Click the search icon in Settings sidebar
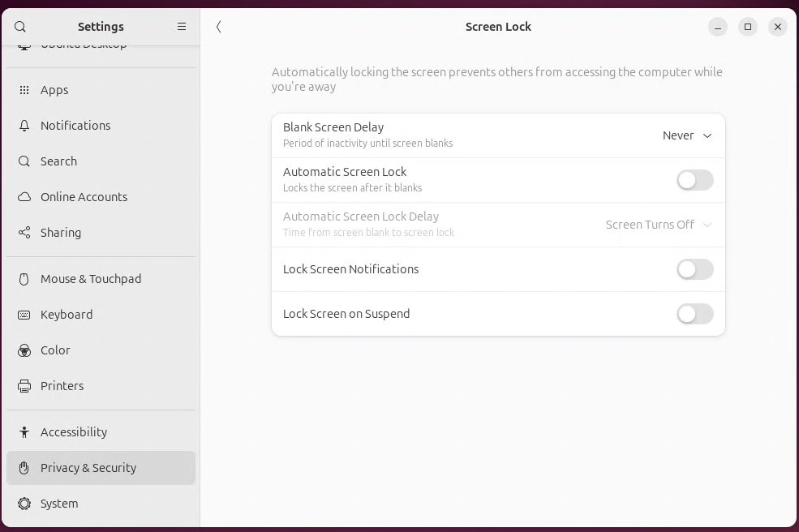 [x=20, y=27]
